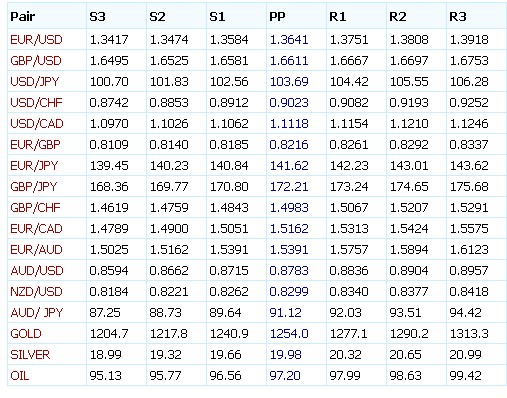This screenshot has width=507, height=398.
Task: Click USD/CAD R1 value 1.1154
Action: tap(349, 124)
